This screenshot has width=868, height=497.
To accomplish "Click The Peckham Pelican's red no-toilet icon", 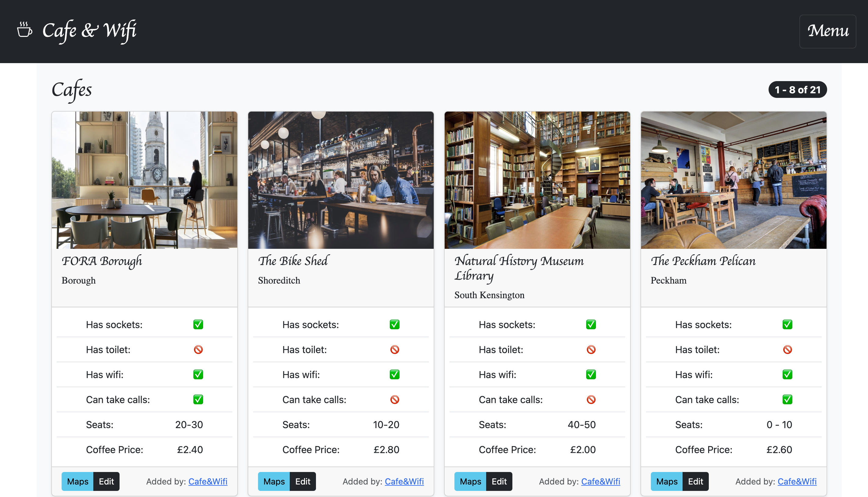I will pos(787,349).
